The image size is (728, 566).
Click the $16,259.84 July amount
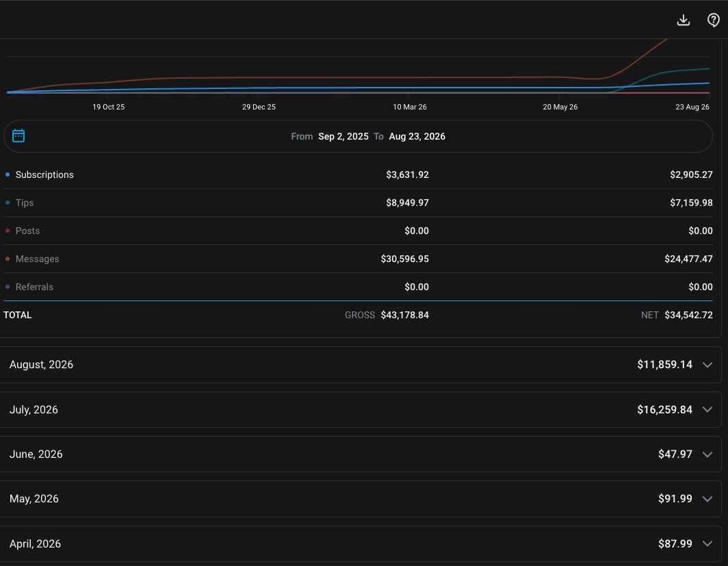664,409
